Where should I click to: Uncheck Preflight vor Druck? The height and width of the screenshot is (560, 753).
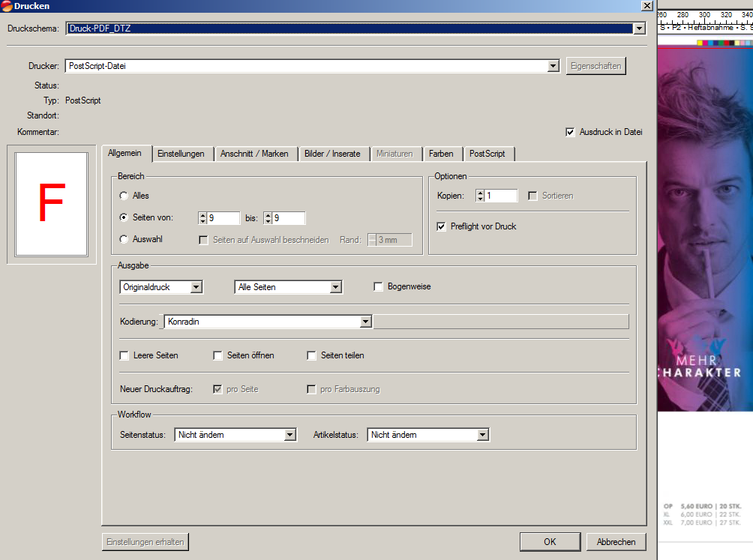point(442,226)
